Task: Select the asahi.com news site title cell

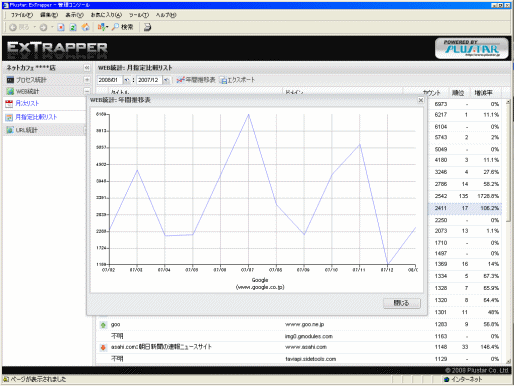Action: coord(161,347)
